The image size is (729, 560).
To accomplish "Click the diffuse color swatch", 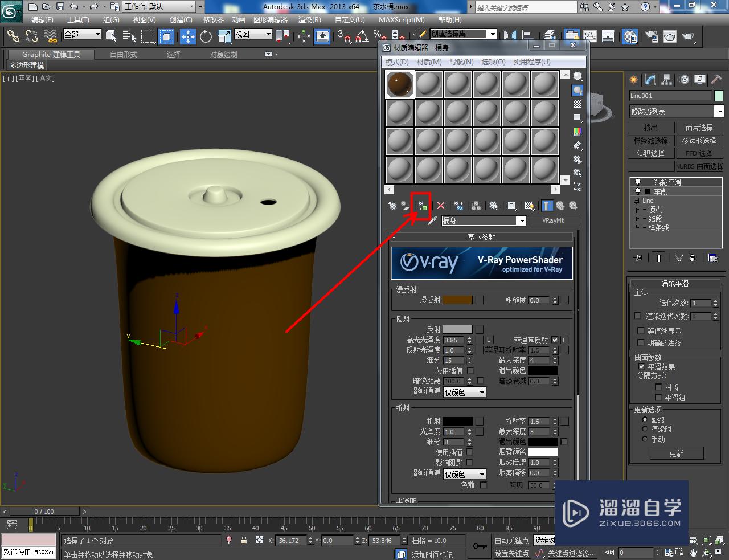I will (x=457, y=300).
